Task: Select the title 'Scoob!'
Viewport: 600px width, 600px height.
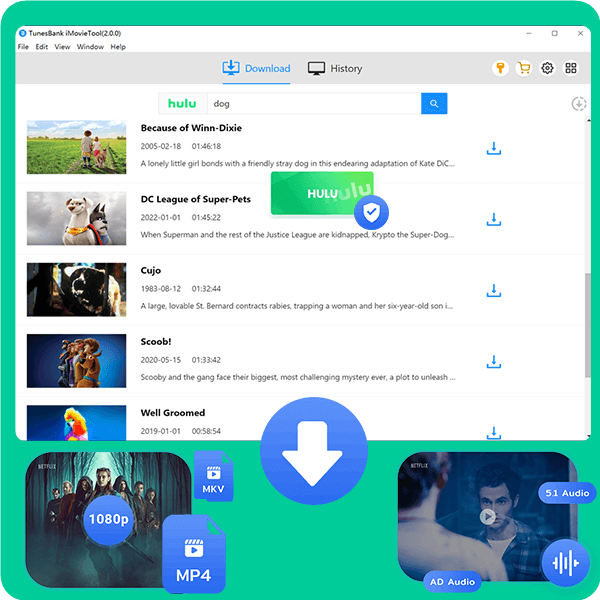Action: click(x=156, y=341)
